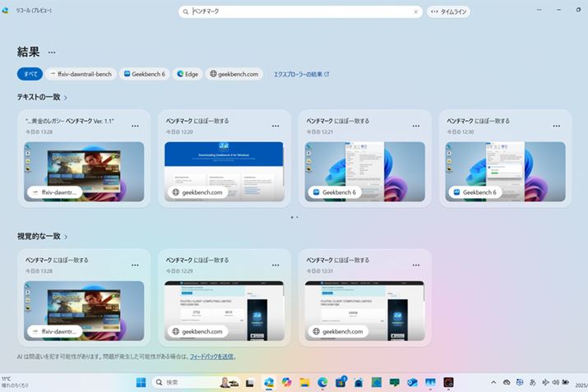Click the Recall app icon in the title bar
Viewport: 588px width, 392px height.
5,11
